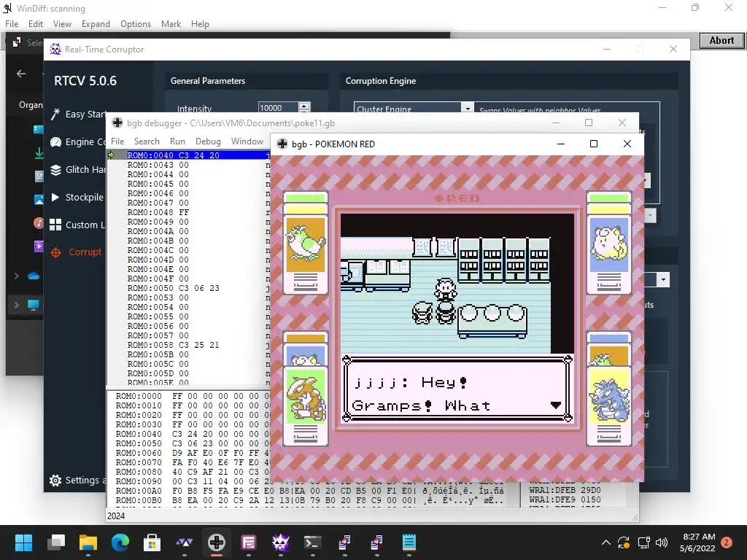747x560 pixels.
Task: Click back arrow in the file dialog
Action: [21, 74]
